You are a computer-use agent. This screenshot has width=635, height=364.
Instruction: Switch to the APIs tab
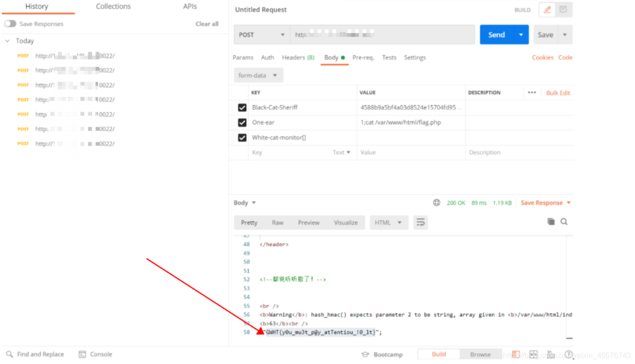pos(190,7)
